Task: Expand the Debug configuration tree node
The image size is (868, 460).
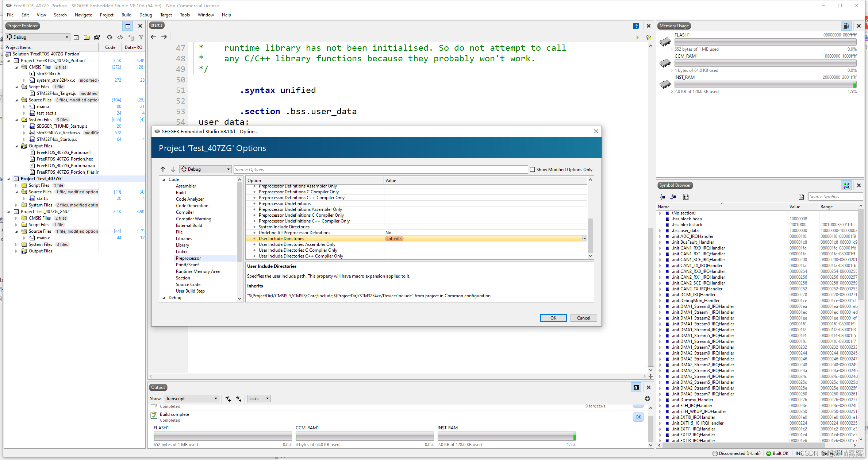Action: pos(164,298)
